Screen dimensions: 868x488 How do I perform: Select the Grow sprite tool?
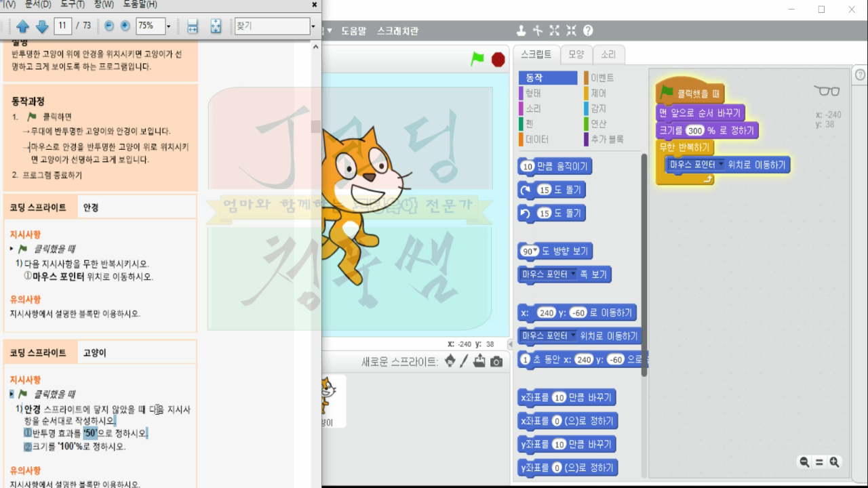(x=555, y=30)
